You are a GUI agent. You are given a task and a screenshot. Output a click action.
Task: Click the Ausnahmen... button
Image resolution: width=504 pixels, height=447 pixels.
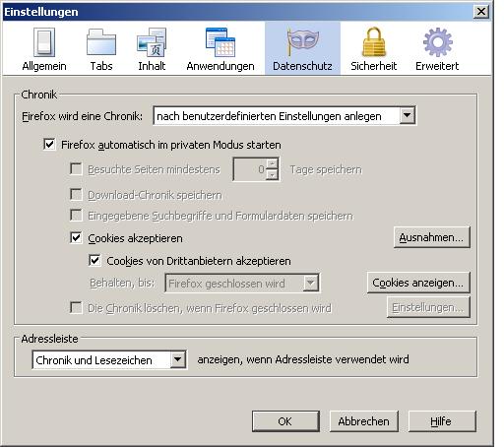coord(431,237)
